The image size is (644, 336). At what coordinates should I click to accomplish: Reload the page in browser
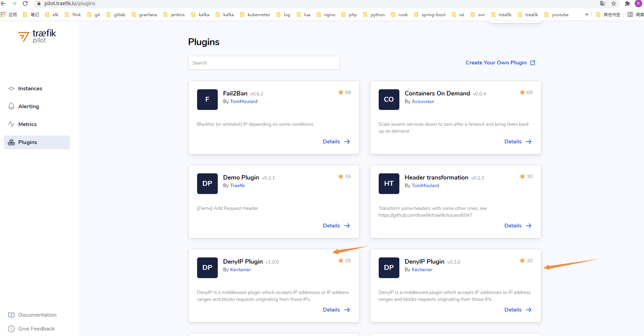(25, 3)
